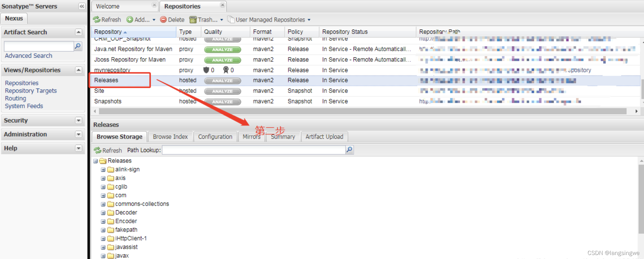
Task: Click the green Add icon
Action: (130, 20)
